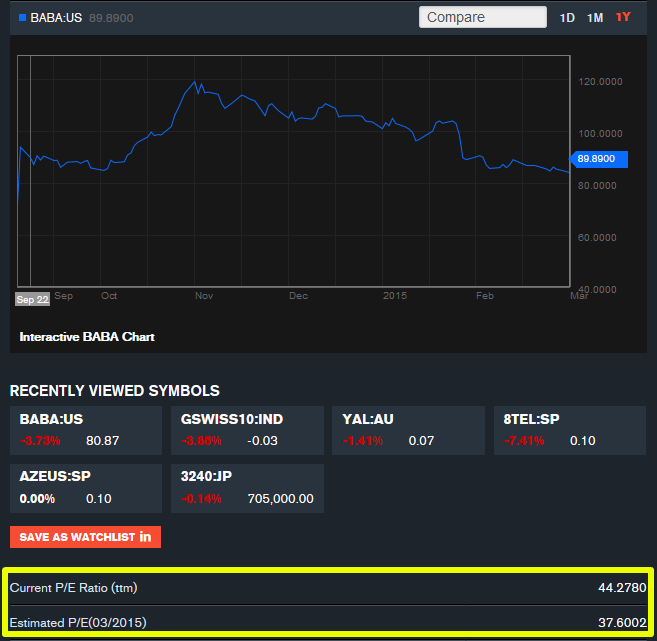This screenshot has height=641, width=657.
Task: Open the Interactive BABA Chart link
Action: (x=87, y=337)
